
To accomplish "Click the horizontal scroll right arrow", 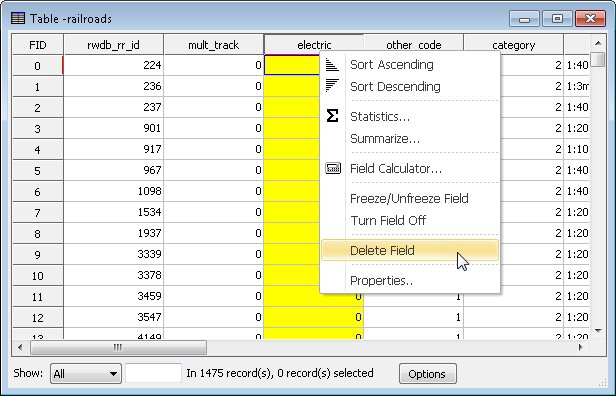I will point(581,347).
